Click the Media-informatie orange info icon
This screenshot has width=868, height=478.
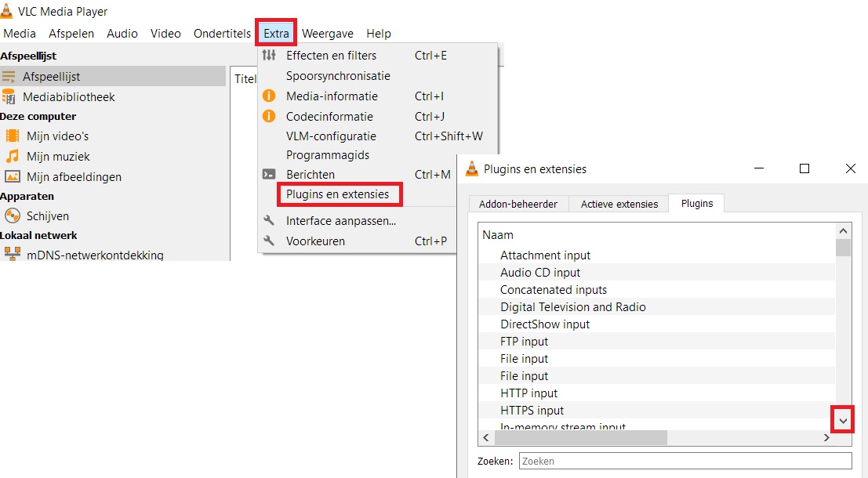269,96
